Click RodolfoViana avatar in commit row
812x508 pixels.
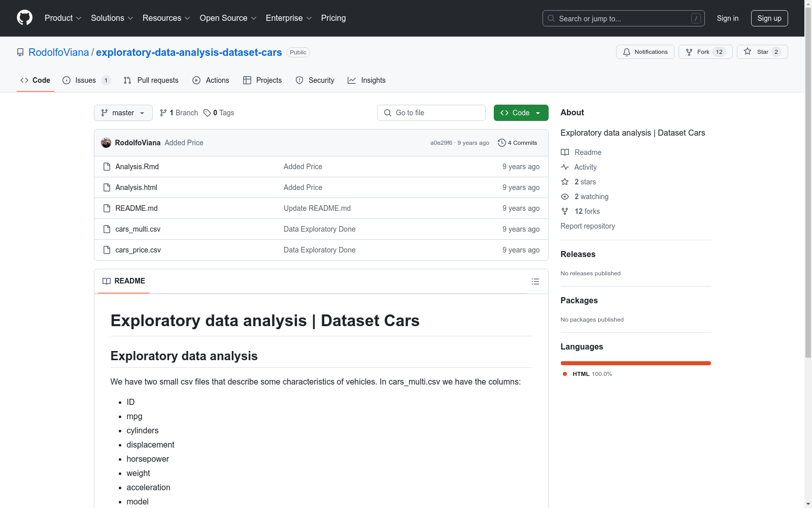(x=106, y=143)
